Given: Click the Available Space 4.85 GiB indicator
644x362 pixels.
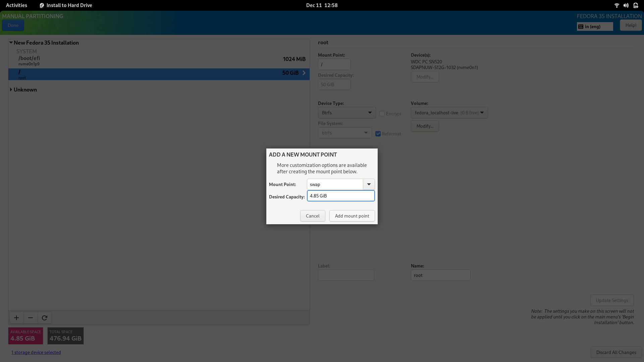Looking at the screenshot, I should pos(25,336).
